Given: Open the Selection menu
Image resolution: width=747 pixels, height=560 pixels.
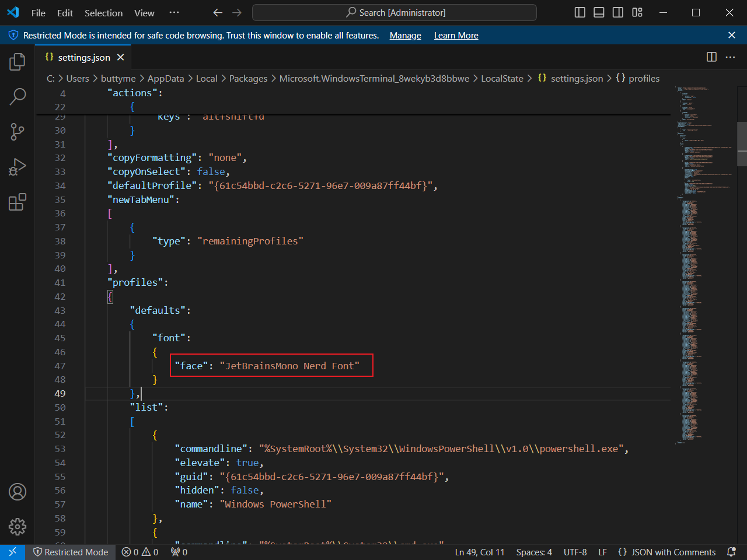Looking at the screenshot, I should (x=103, y=13).
